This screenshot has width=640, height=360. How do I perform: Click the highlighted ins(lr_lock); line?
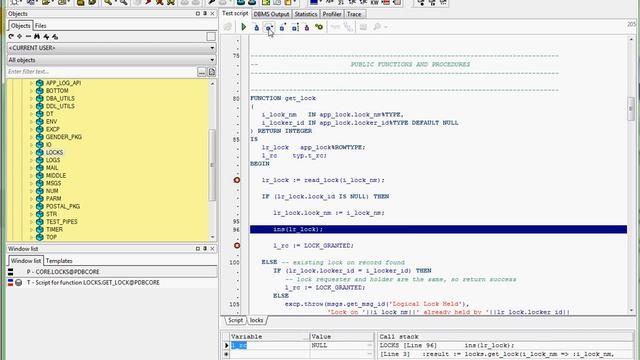[x=438, y=229]
